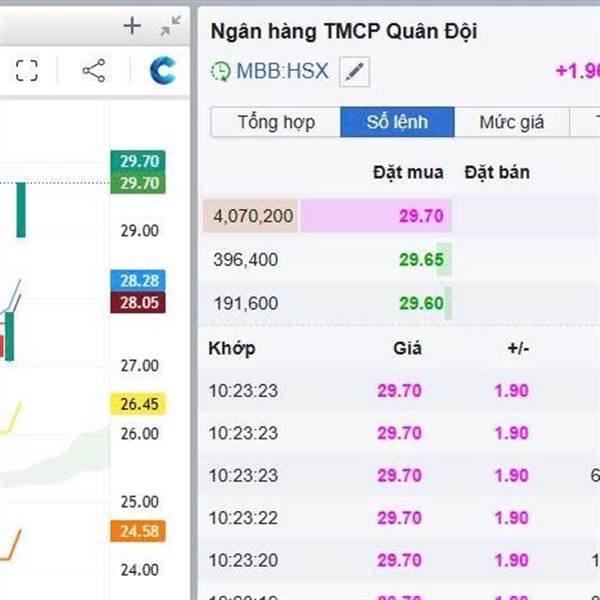This screenshot has width=600, height=600.
Task: Click the Giá column header
Action: [408, 348]
